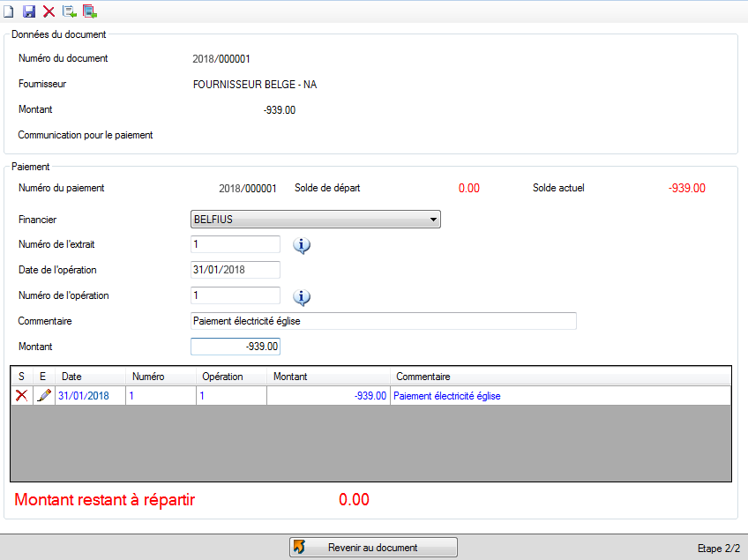Screen dimensions: 748x560
Task: Select the -939.00 amount cell in grid
Action: 329,395
